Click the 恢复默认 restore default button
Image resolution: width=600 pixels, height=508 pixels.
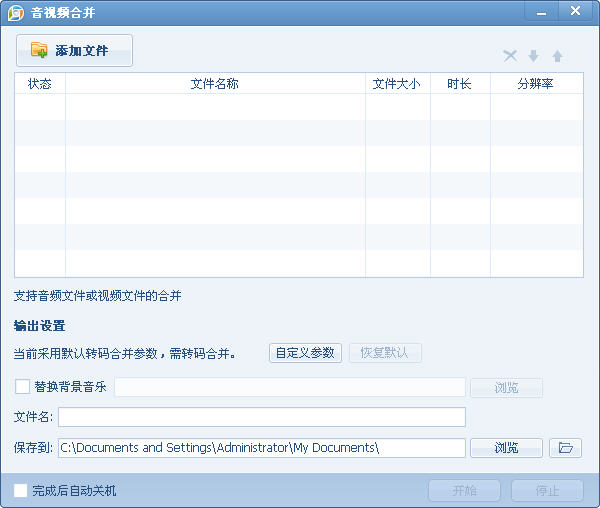coord(385,353)
